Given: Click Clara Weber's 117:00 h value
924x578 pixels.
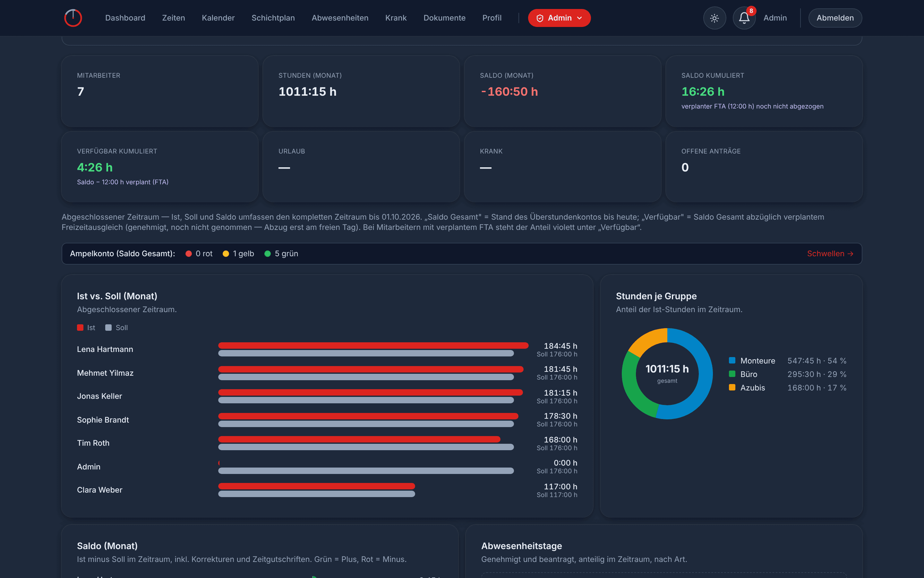Looking at the screenshot, I should click(x=560, y=486).
